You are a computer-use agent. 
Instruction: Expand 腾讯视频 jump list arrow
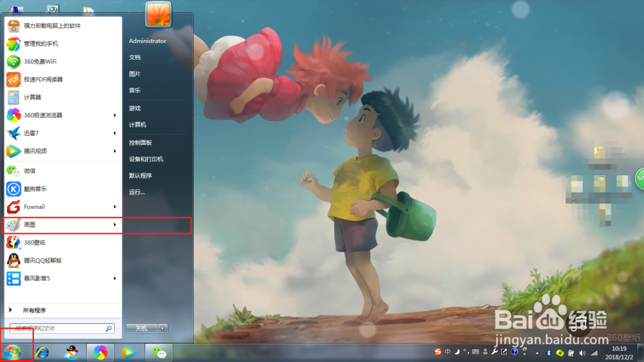[115, 151]
